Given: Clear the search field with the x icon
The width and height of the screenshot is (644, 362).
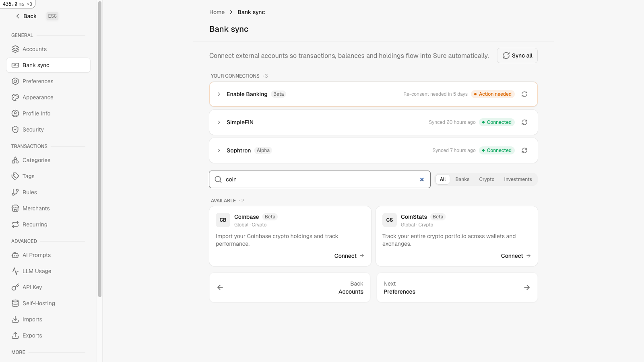Looking at the screenshot, I should 422,179.
